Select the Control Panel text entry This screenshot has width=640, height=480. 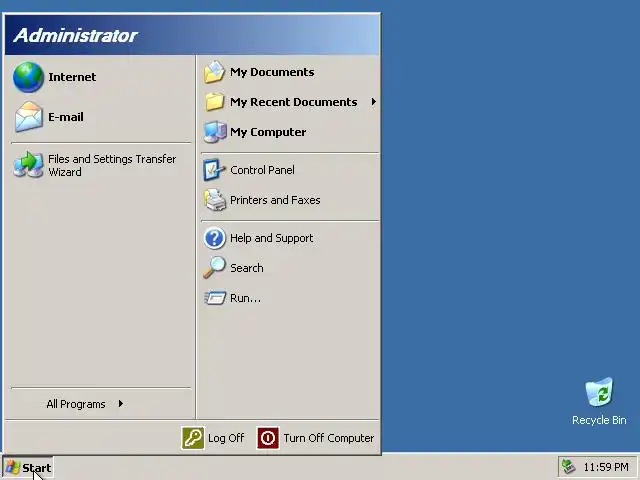(x=262, y=170)
